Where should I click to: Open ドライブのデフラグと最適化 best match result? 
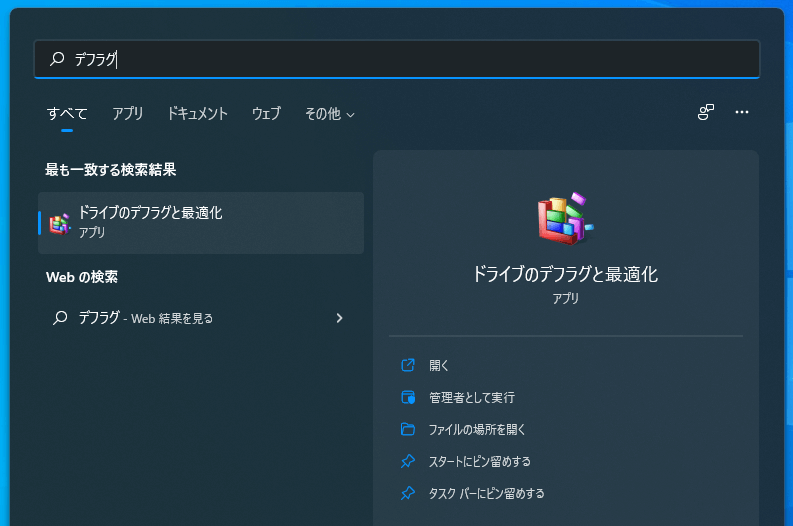[201, 223]
